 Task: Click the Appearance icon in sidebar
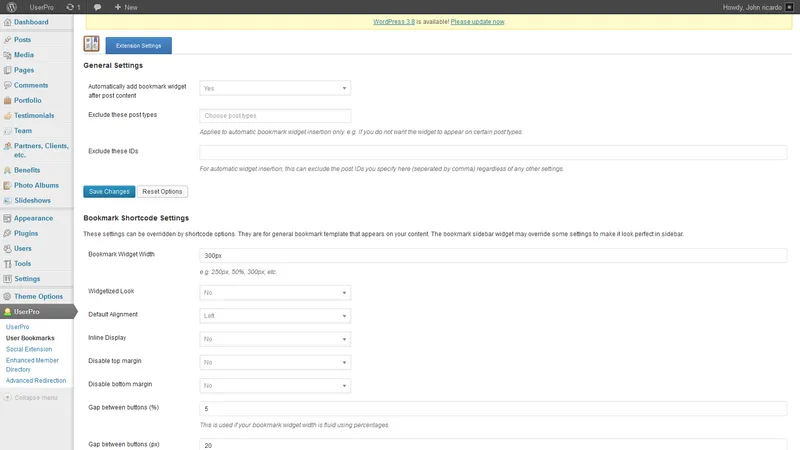(7, 218)
